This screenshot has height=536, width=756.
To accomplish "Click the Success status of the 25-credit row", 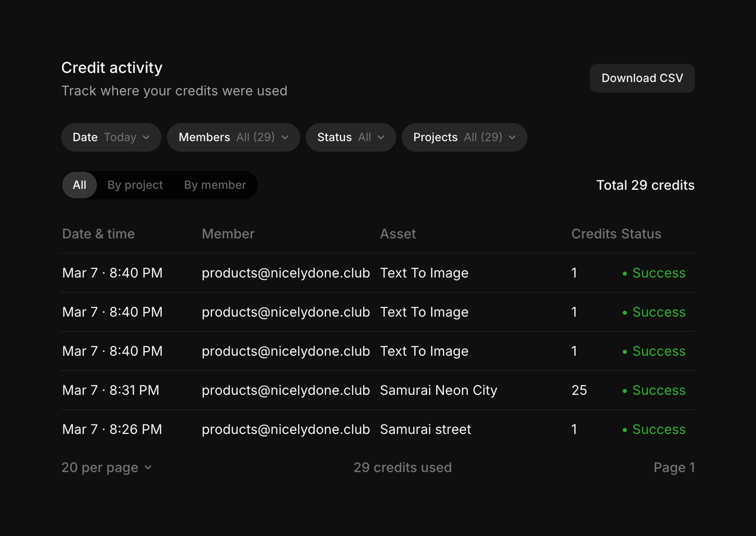I will 658,390.
